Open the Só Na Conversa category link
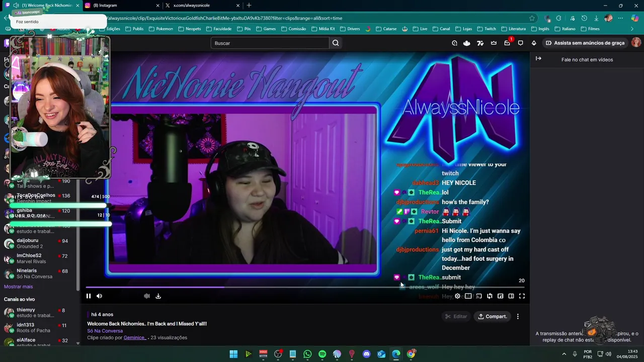 (105, 331)
